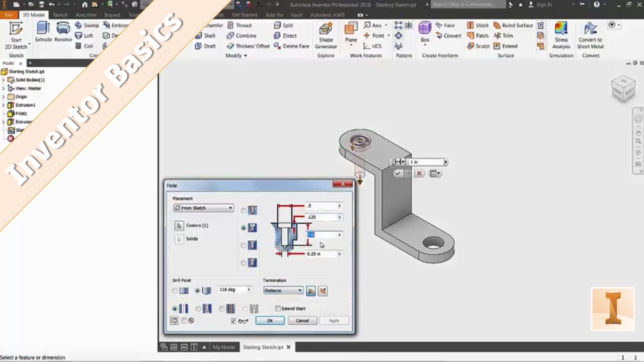Select the Thicken/Offset tool
This screenshot has width=644, height=362.
click(x=248, y=46)
